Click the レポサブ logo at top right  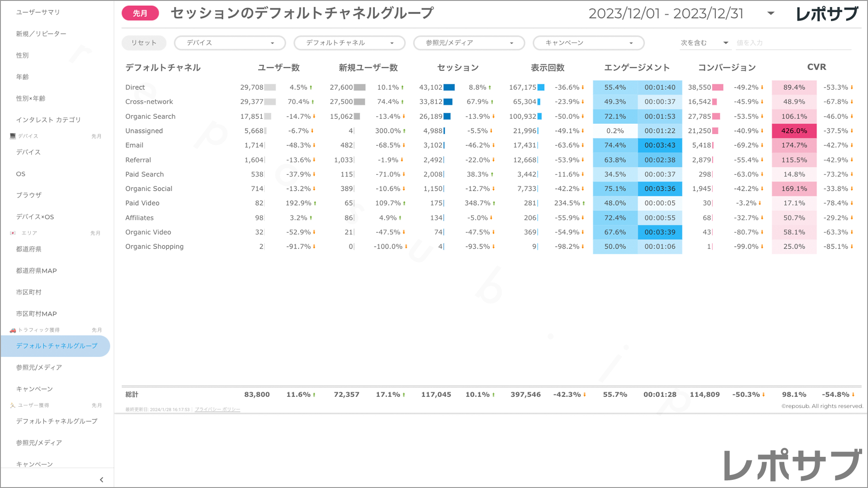pos(827,14)
